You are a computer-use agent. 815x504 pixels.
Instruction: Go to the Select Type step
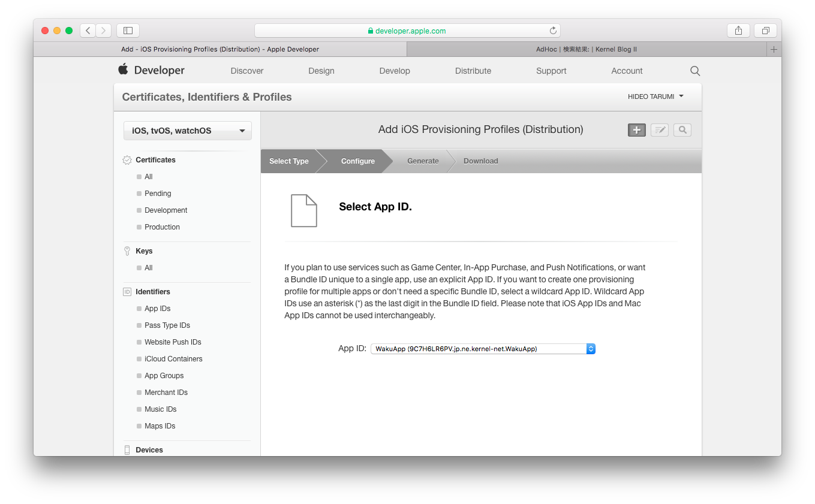(x=289, y=161)
